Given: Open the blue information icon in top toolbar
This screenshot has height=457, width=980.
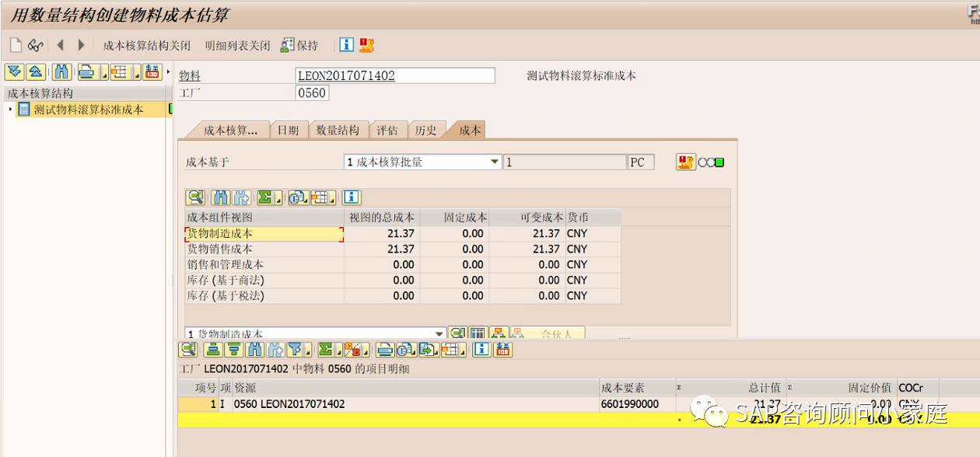Looking at the screenshot, I should point(347,45).
